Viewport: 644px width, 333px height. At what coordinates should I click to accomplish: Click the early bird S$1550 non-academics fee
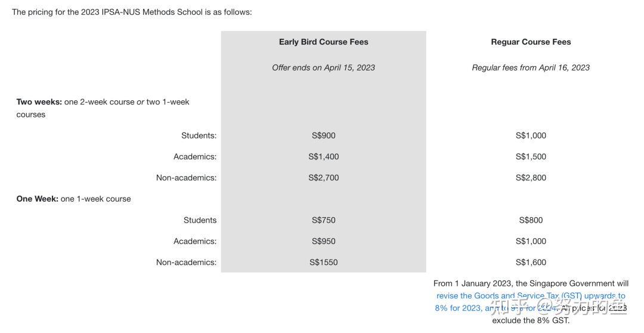324,263
